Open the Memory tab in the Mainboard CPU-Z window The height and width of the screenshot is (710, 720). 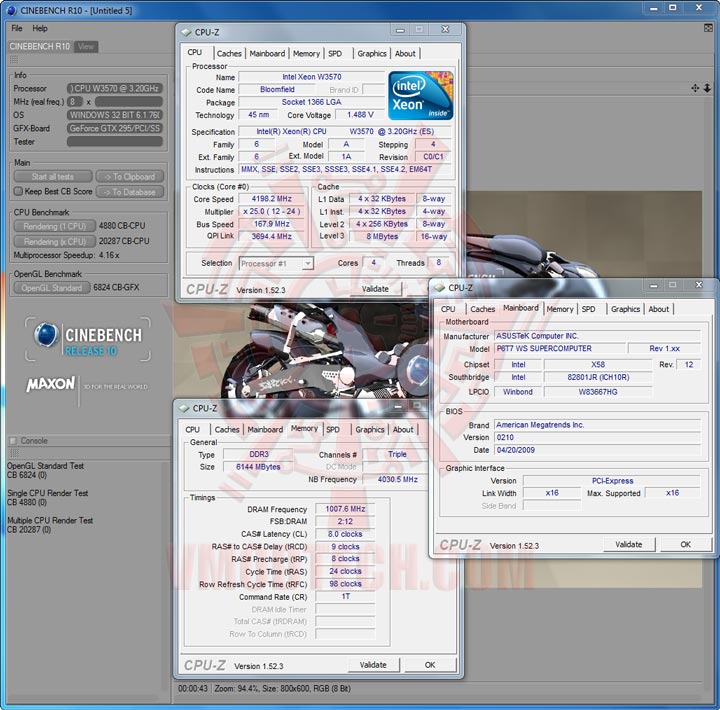coord(560,309)
